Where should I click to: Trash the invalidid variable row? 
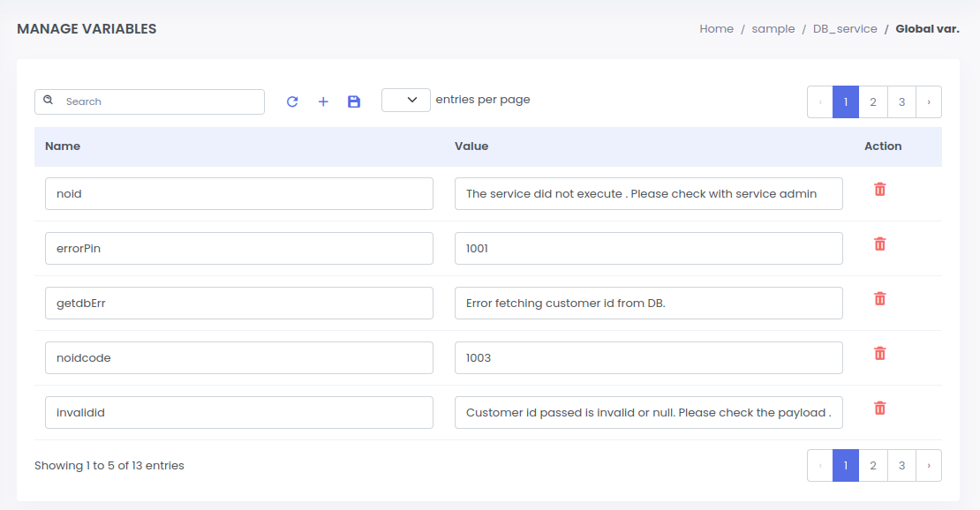879,409
